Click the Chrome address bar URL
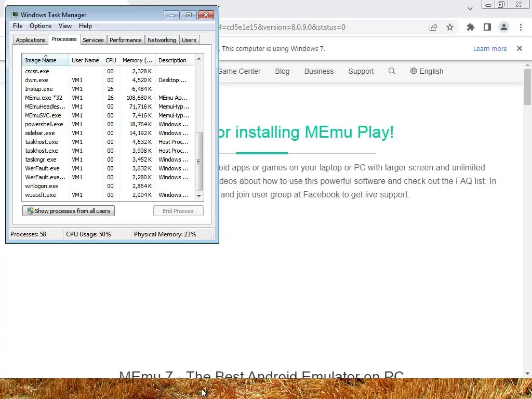Viewport: 532px width, 399px height. point(283,27)
